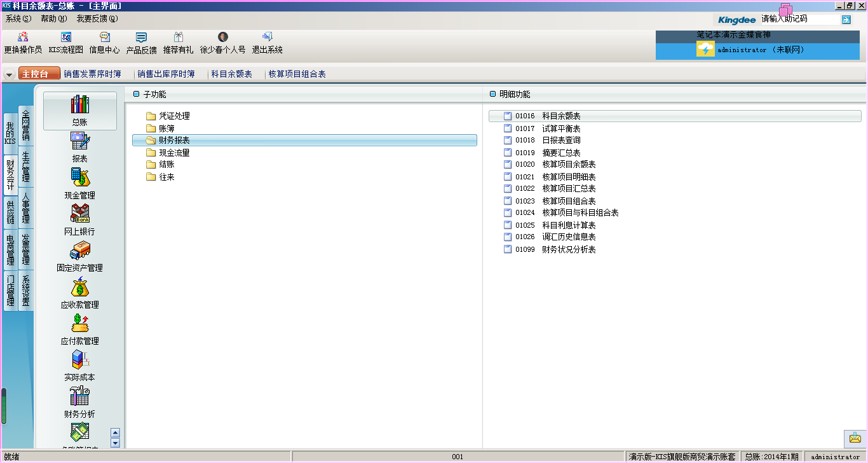
Task: Switch to the 主控台 tab
Action: (x=39, y=74)
